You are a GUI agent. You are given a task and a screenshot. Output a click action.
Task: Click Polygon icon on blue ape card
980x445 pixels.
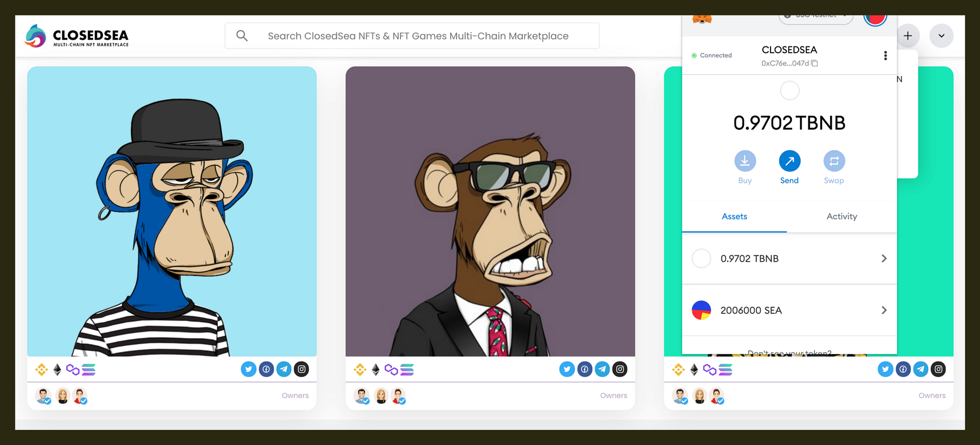(x=73, y=370)
